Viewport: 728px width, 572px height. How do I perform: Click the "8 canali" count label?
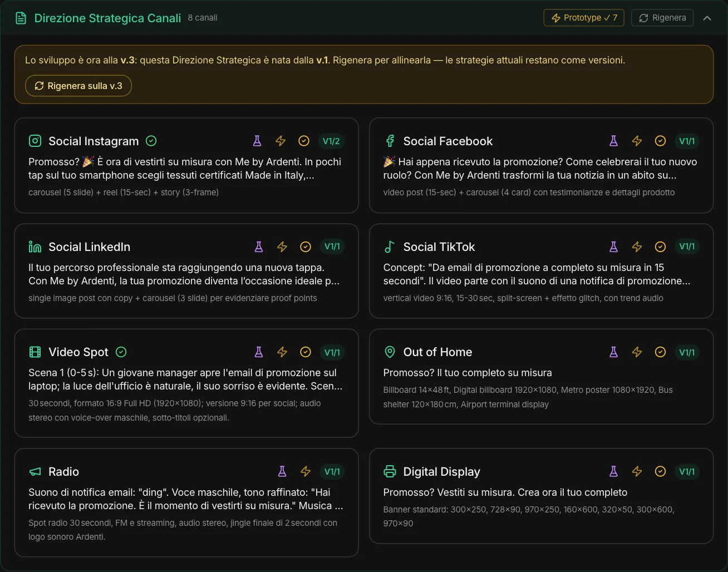point(203,18)
